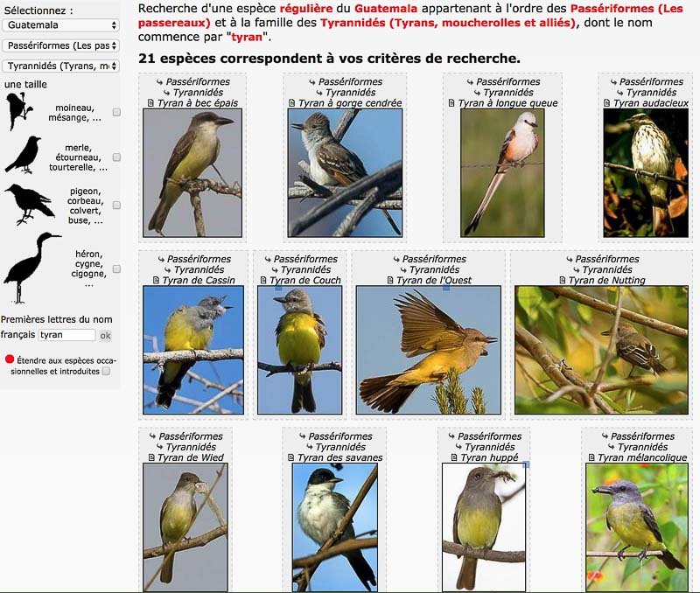Open the Tyran mélancolique species link

pos(642,457)
